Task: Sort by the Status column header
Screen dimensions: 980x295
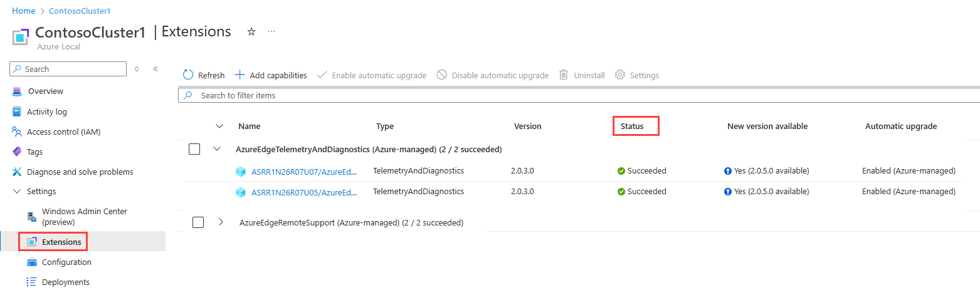Action: 632,127
